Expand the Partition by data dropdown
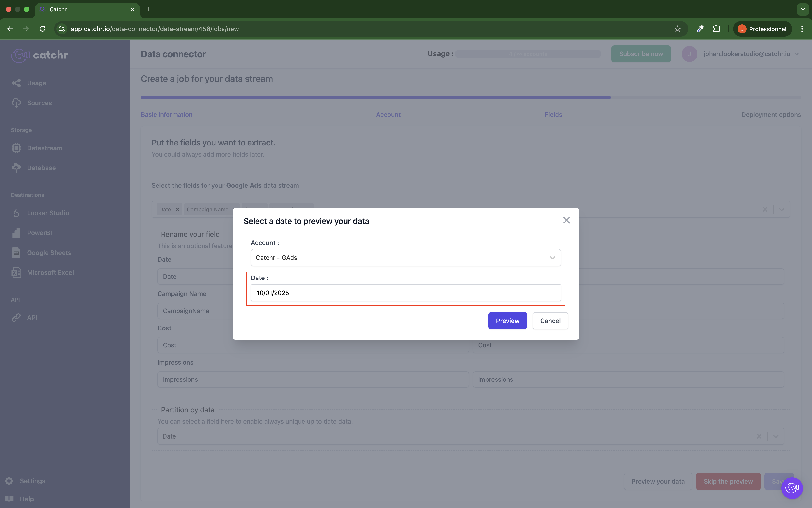This screenshot has width=812, height=508. (x=776, y=436)
